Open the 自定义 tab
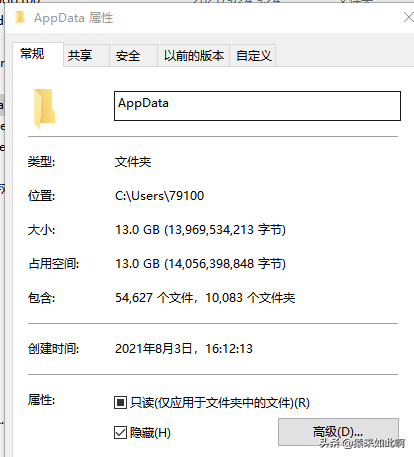The height and width of the screenshot is (457, 414). (254, 55)
